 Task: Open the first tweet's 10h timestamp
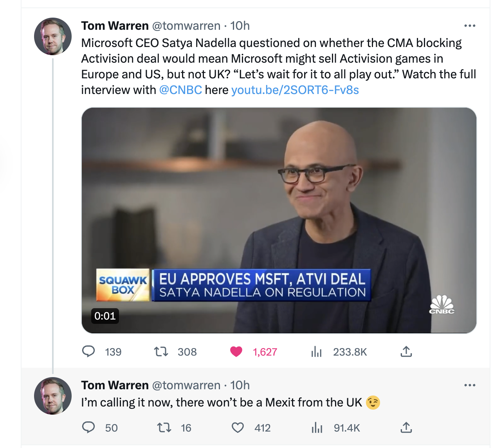(x=240, y=26)
